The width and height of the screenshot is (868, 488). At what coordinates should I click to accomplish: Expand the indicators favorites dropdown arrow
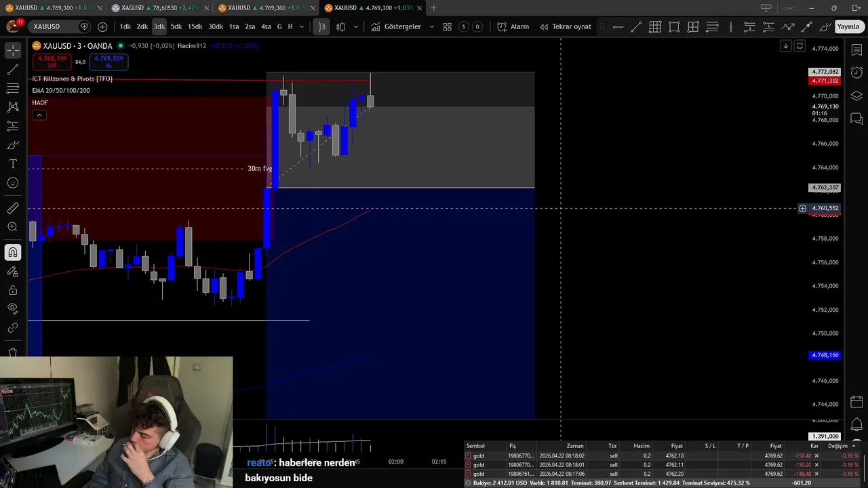coord(432,26)
